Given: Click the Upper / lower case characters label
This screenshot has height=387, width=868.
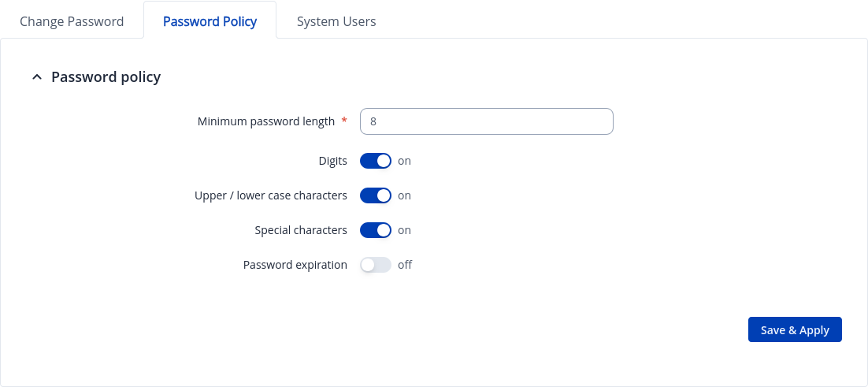Looking at the screenshot, I should tap(271, 195).
